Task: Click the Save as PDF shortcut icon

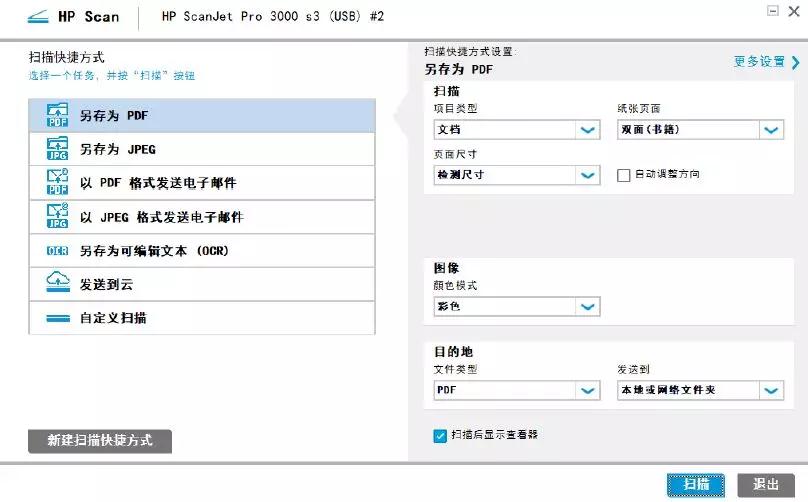Action: 57,115
